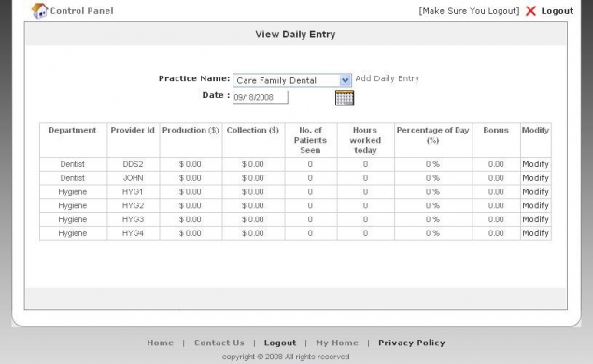The height and width of the screenshot is (364, 593).
Task: Select the JOHN provider id cell
Action: 134,178
